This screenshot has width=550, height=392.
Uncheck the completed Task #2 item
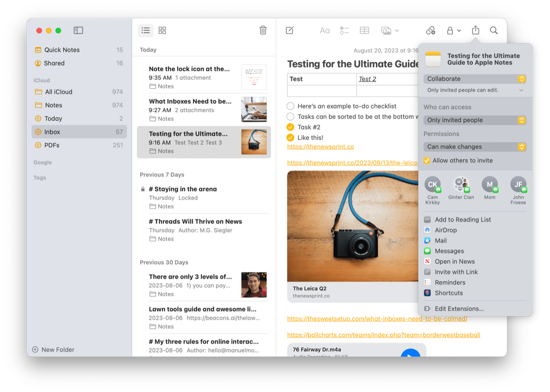point(290,127)
